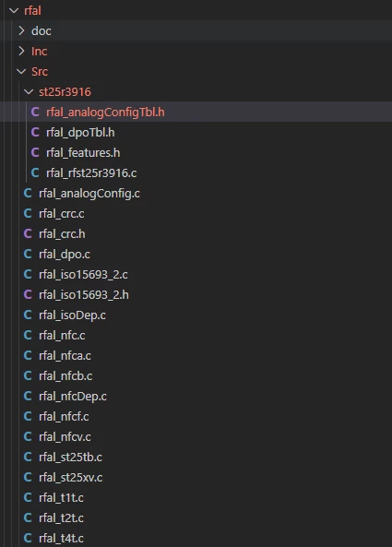
Task: Open file rfal_st25xv.c
Action: coord(70,477)
